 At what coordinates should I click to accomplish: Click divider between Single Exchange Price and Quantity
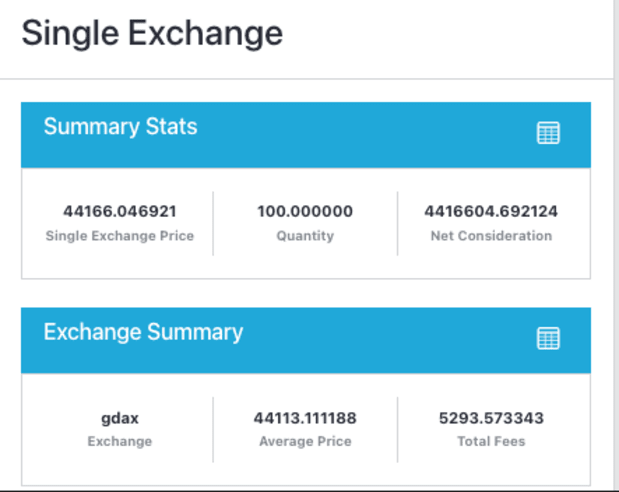point(213,224)
